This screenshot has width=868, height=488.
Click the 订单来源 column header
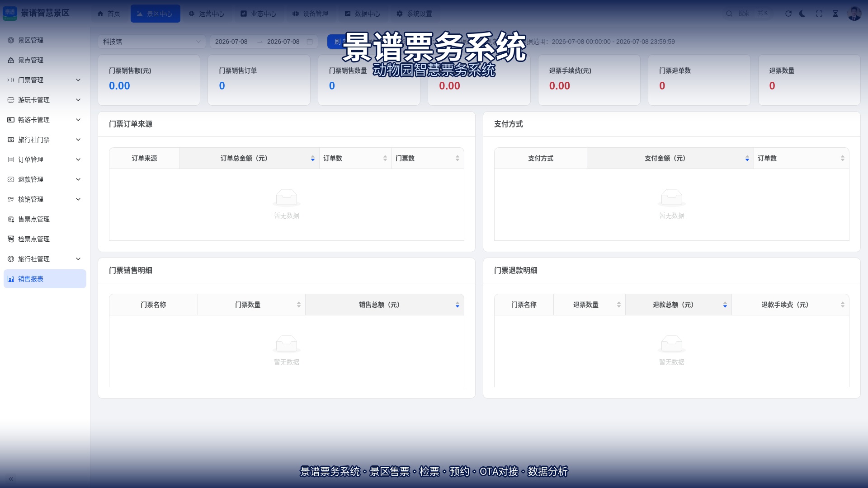[x=144, y=159]
